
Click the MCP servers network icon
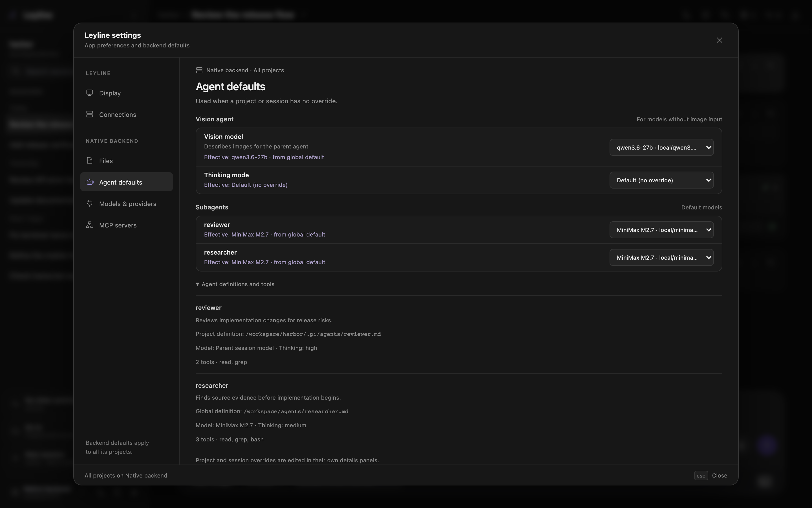point(90,225)
